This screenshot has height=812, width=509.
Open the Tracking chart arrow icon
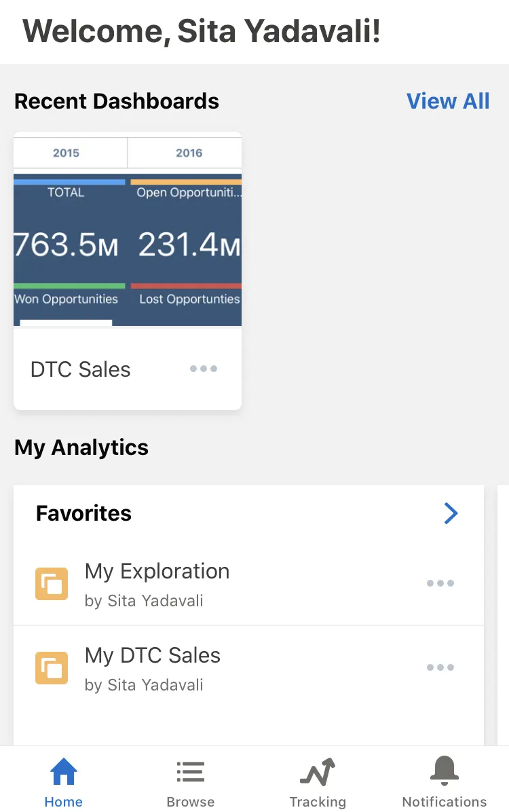[x=318, y=772]
